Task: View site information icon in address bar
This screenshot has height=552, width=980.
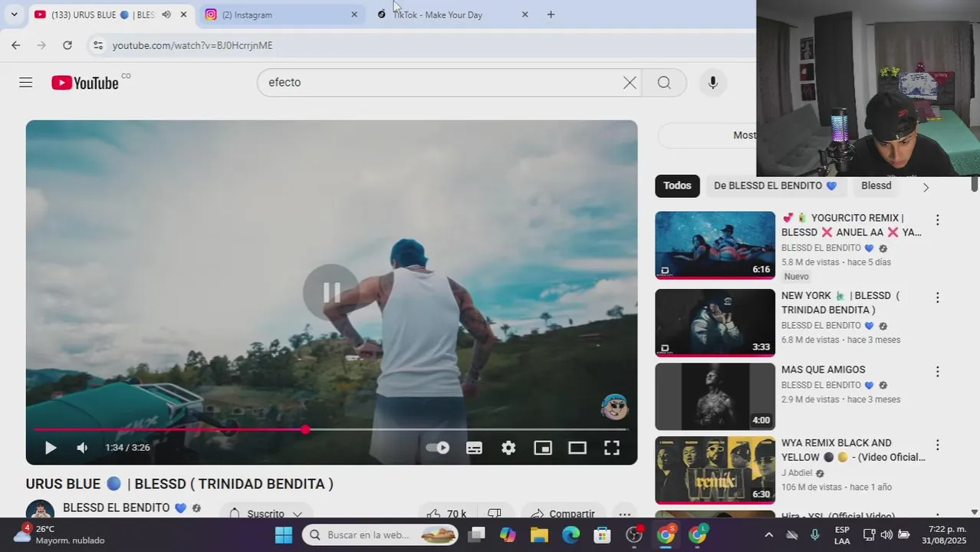Action: click(x=98, y=45)
